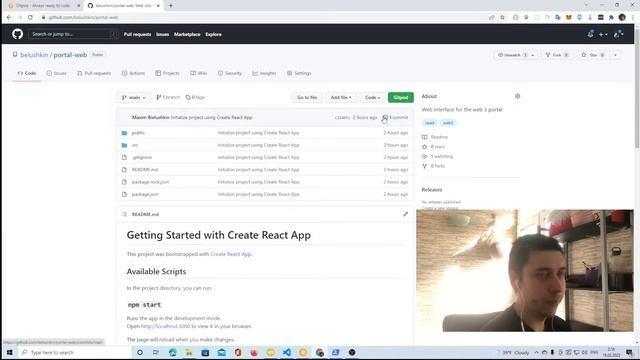This screenshot has width=640, height=360.
Task: Open the react topic tag
Action: 430,123
